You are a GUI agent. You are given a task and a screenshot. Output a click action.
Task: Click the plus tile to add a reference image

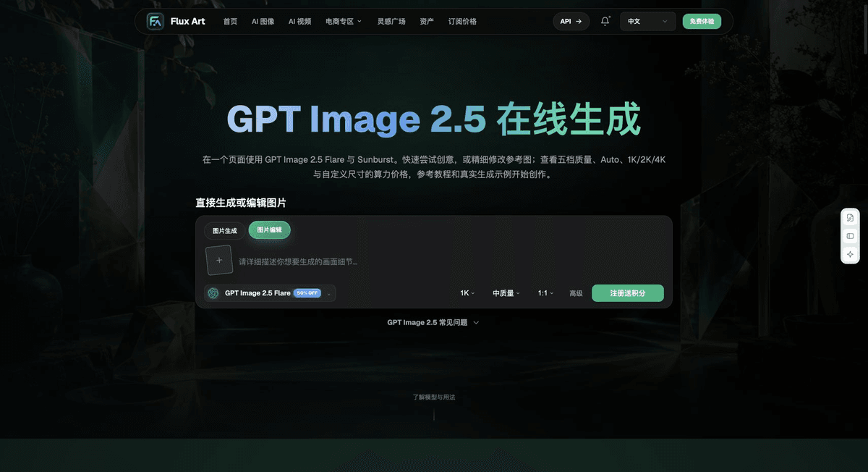(x=219, y=260)
